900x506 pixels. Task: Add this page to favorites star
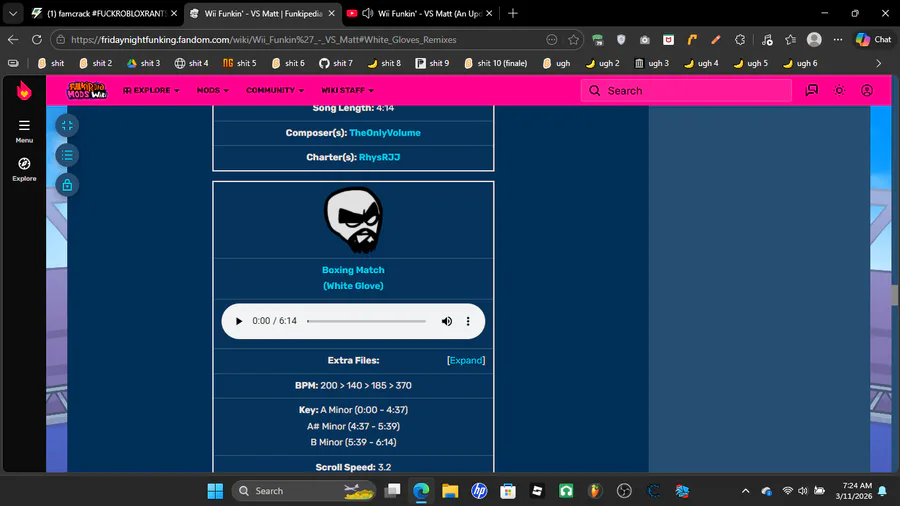click(x=573, y=40)
